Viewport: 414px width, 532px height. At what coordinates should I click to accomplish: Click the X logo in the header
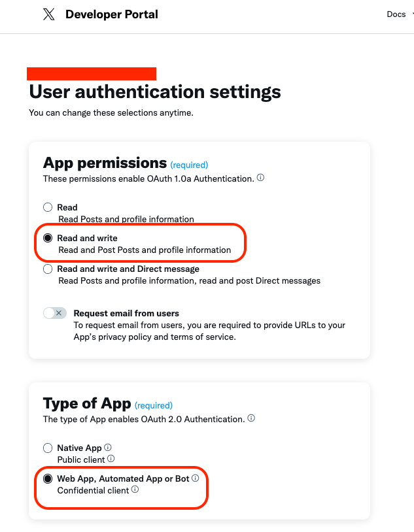(x=49, y=14)
